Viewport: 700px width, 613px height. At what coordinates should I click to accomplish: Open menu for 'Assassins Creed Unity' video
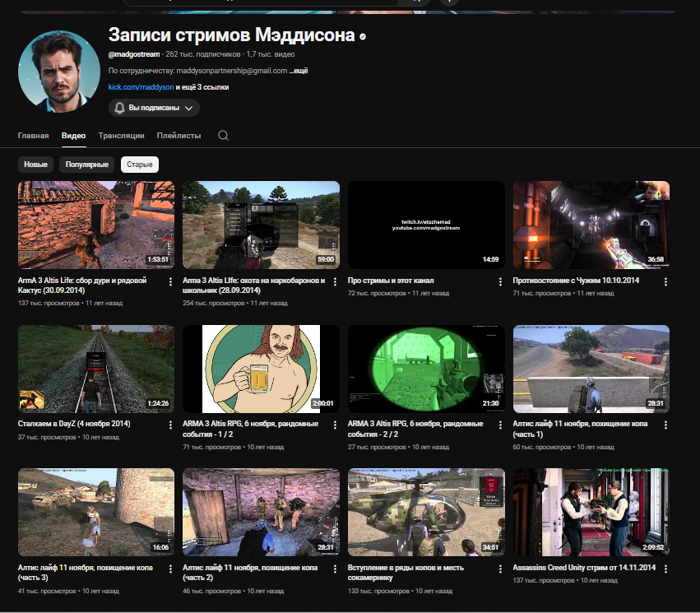pos(665,569)
